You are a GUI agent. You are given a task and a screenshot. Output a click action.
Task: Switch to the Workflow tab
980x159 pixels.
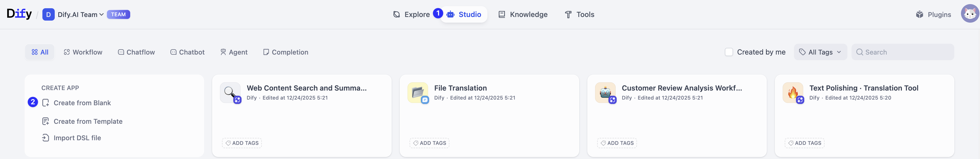[83, 52]
